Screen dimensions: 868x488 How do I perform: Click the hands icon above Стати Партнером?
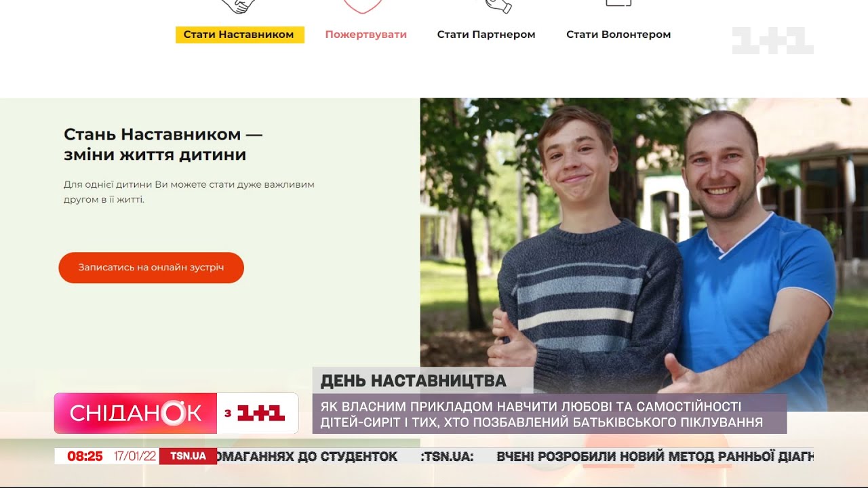click(498, 6)
